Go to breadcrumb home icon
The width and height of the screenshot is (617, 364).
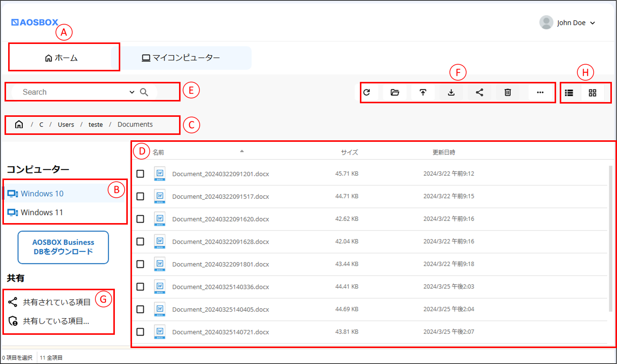(x=19, y=124)
